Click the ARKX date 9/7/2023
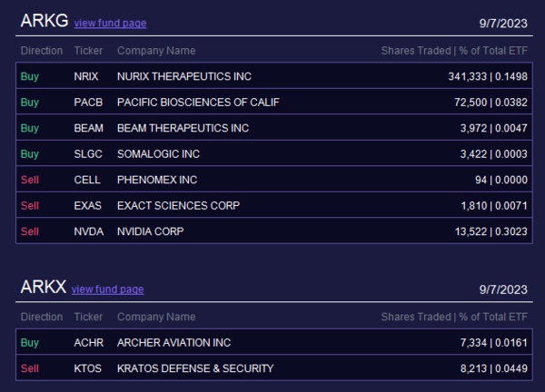This screenshot has height=392, width=545. coord(503,289)
